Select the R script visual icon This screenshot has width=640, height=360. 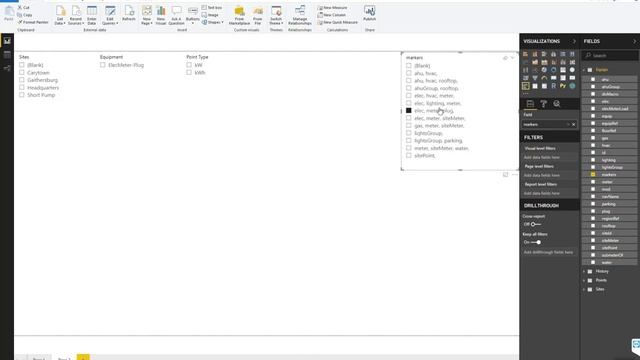tap(553, 86)
